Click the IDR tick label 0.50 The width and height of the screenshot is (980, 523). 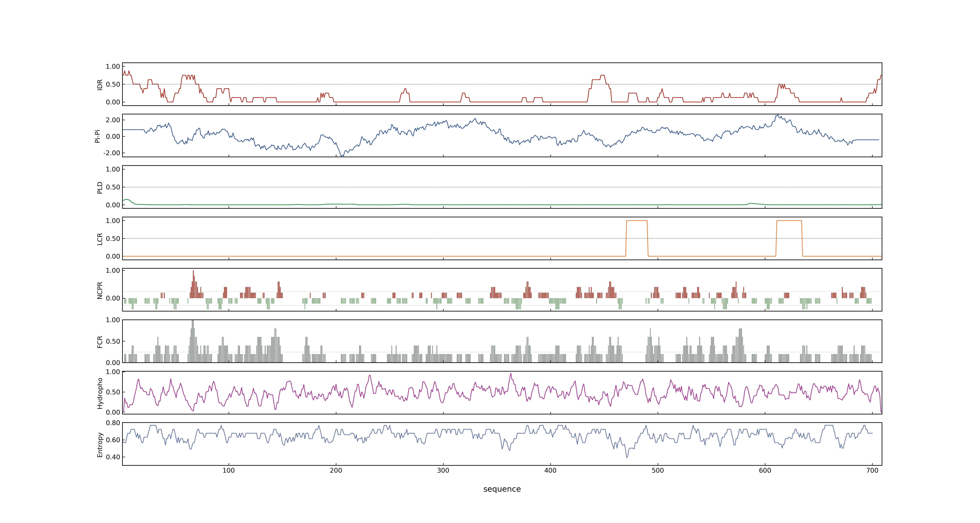point(113,85)
